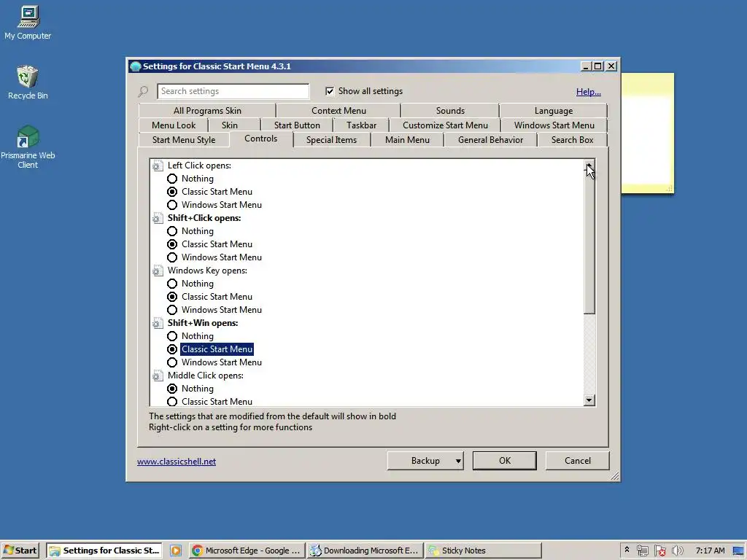Click the media player icon in taskbar
The image size is (747, 560).
click(176, 551)
